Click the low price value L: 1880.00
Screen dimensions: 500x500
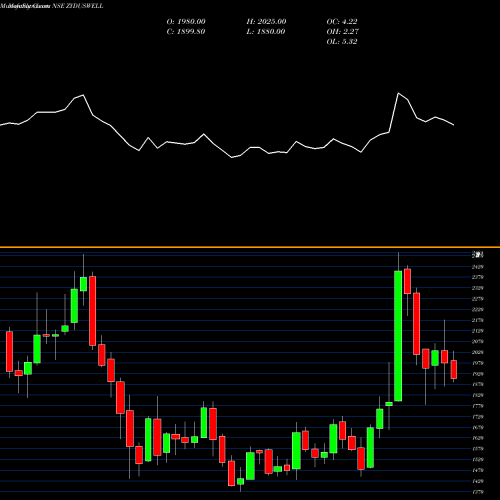pos(266,32)
